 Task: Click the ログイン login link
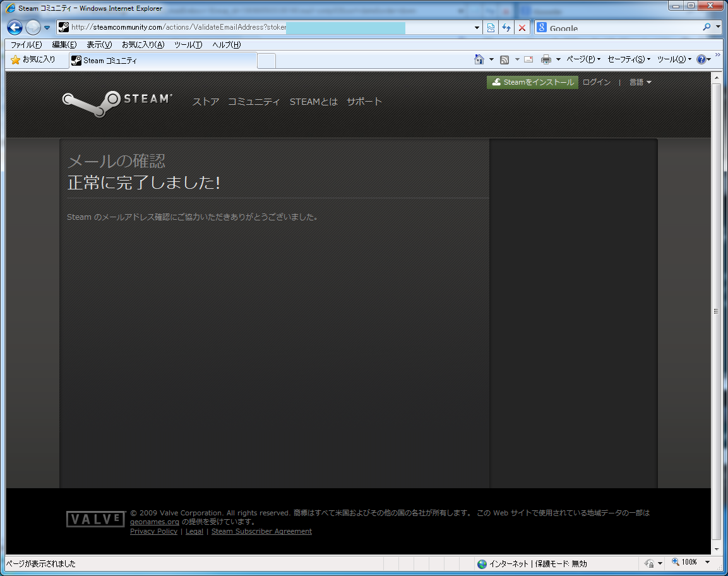click(596, 82)
